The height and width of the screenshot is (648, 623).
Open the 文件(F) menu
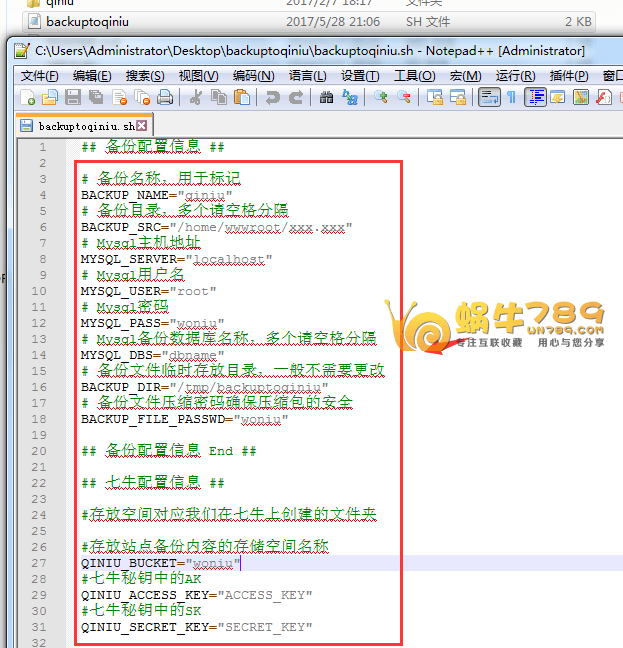(x=39, y=76)
